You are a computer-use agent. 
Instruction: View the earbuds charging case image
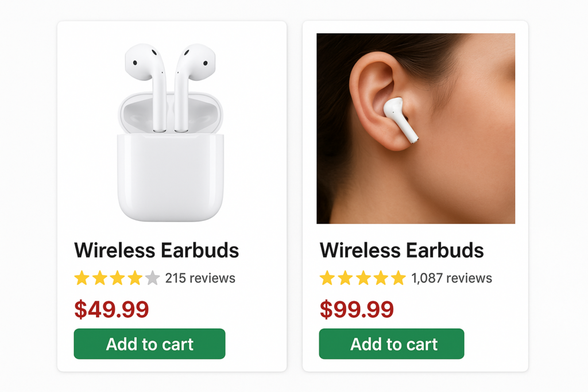click(171, 132)
